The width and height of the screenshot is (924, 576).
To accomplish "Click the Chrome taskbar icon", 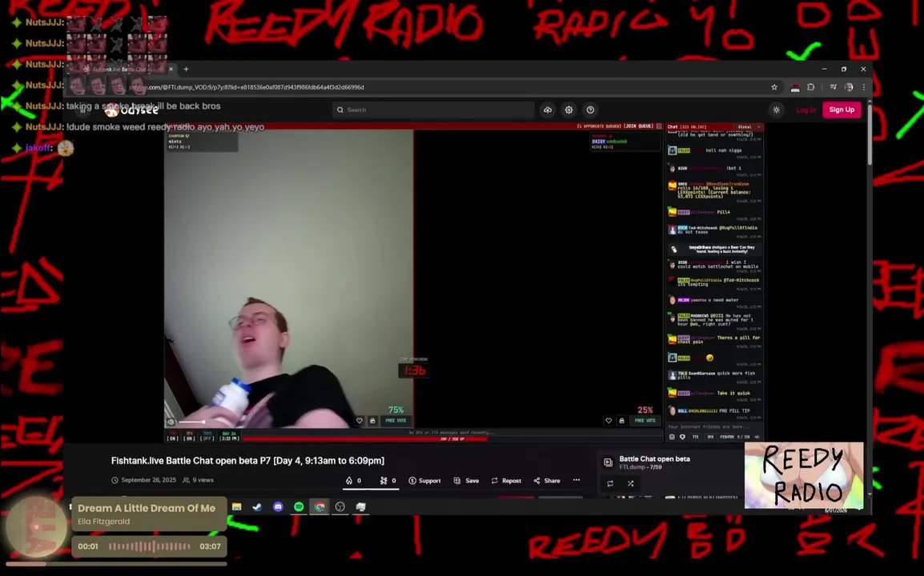I will tap(319, 507).
